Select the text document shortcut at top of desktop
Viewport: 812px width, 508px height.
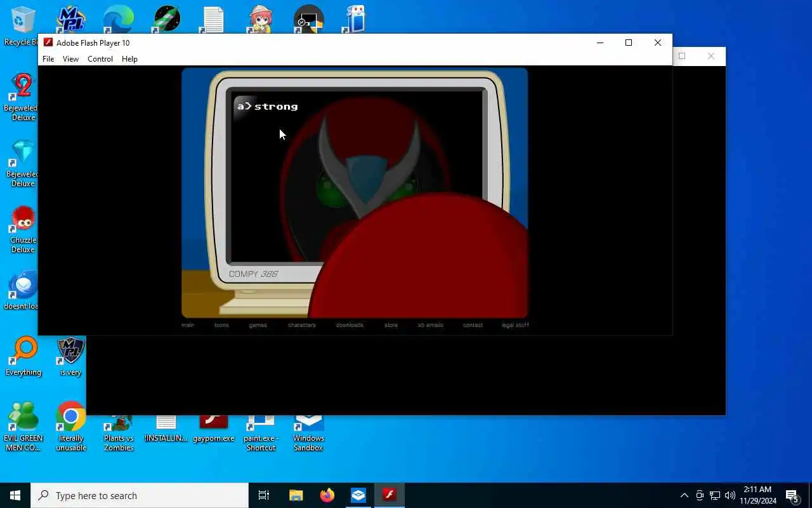213,19
